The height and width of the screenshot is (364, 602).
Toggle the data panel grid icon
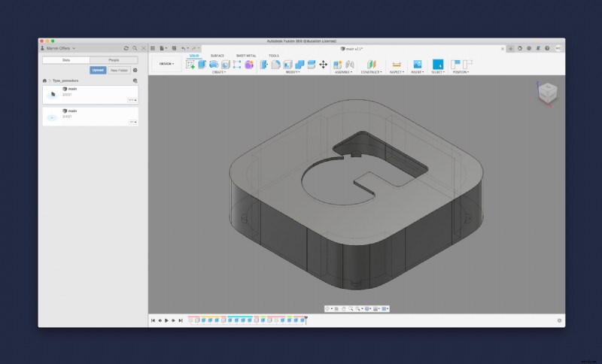coord(153,48)
